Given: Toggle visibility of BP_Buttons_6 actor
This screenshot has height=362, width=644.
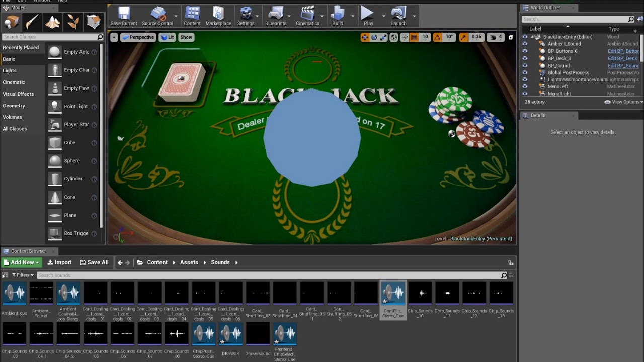Looking at the screenshot, I should [x=525, y=51].
